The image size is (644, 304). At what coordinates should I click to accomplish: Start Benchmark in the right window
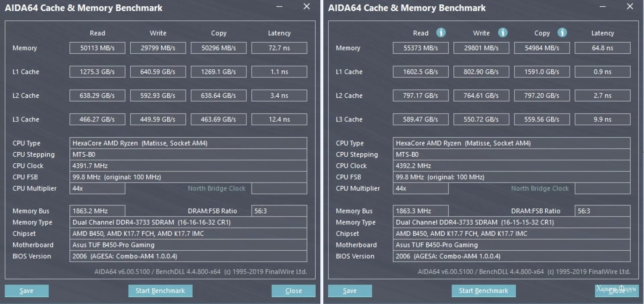point(484,291)
